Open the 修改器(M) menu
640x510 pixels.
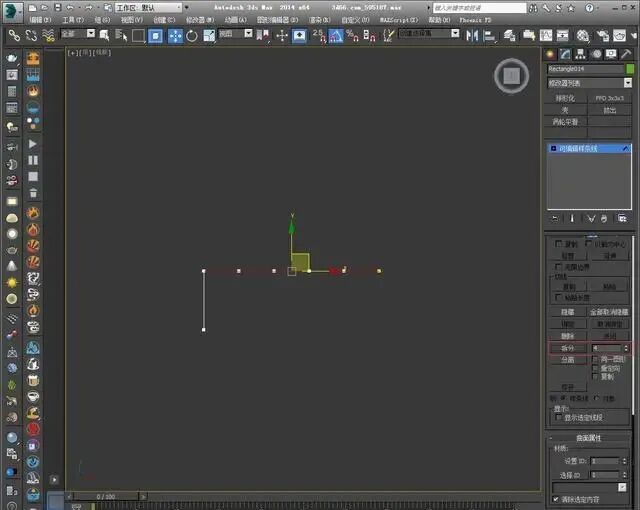pos(200,20)
